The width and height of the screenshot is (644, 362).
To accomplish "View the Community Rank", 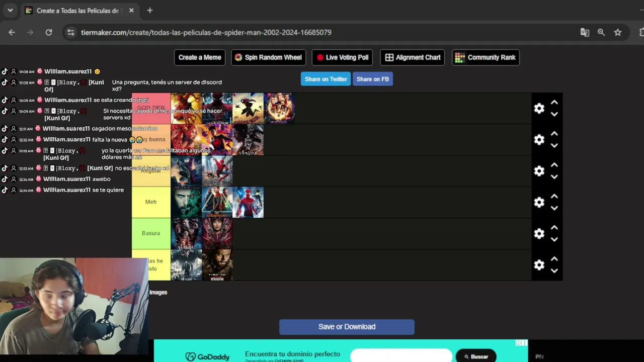I will [x=486, y=57].
